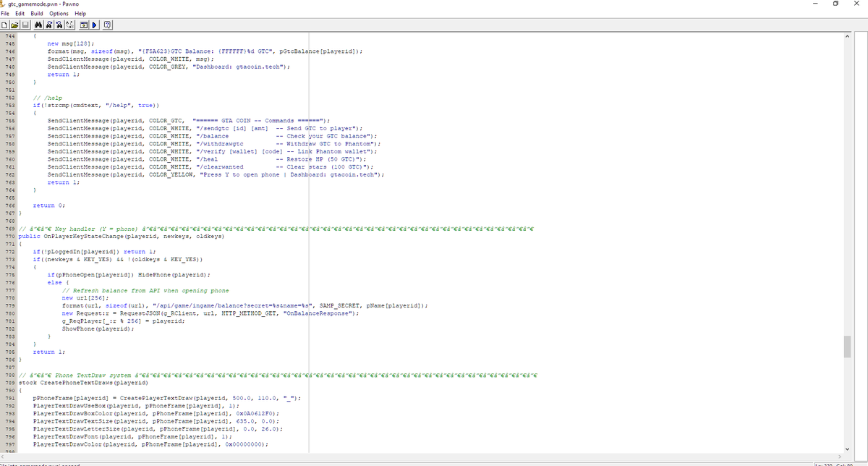The image size is (868, 466).
Task: Click the vertical scrollbar down arrow
Action: [x=848, y=449]
